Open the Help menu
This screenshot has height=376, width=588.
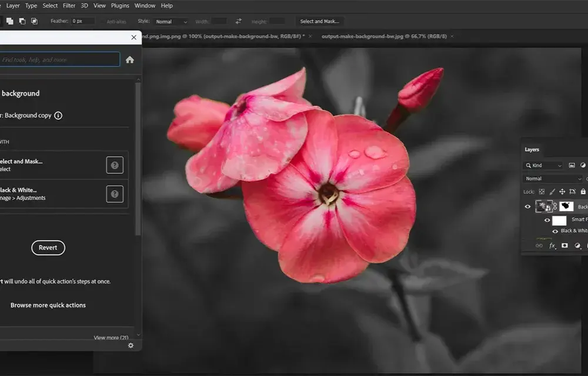(167, 6)
